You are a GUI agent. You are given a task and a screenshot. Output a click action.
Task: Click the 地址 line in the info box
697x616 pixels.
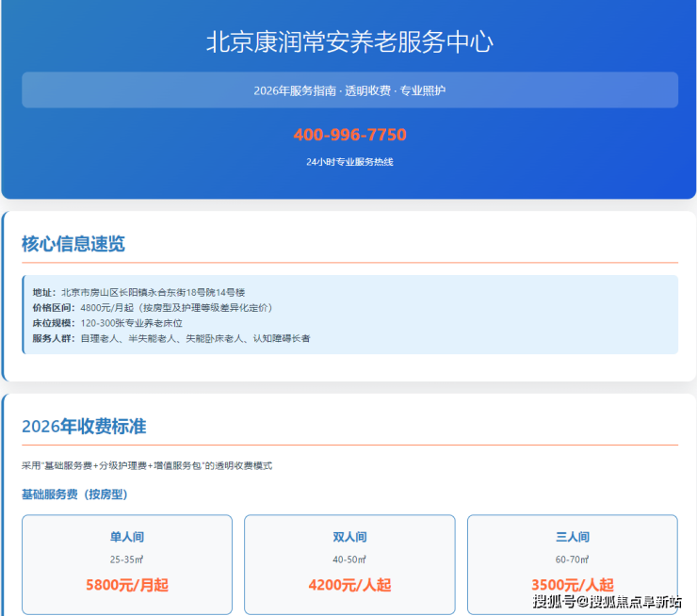pyautogui.click(x=138, y=292)
